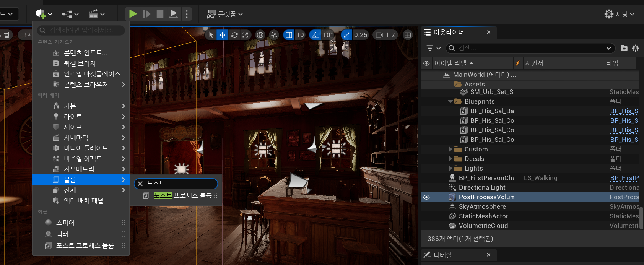Screen dimensions: 644x265
Task: Switch to the 디테일 tab
Action: tap(443, 255)
